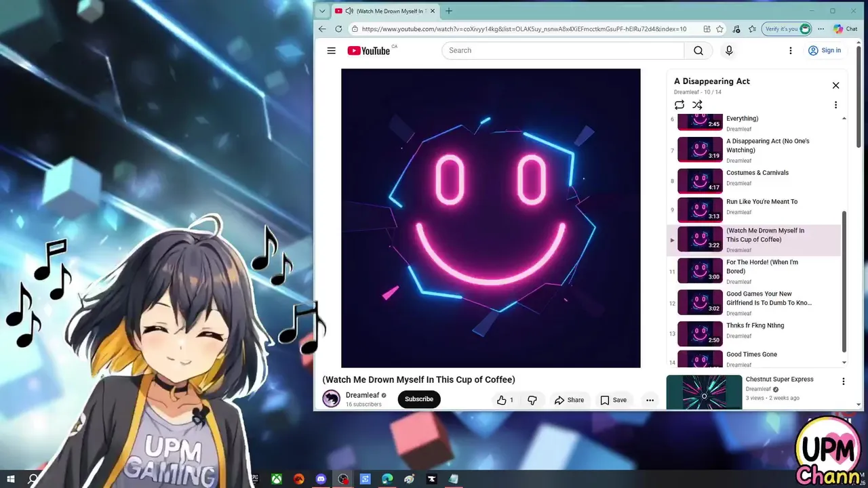Play For The Horde! (When I'm Bored)
868x488 pixels.
[x=754, y=271]
